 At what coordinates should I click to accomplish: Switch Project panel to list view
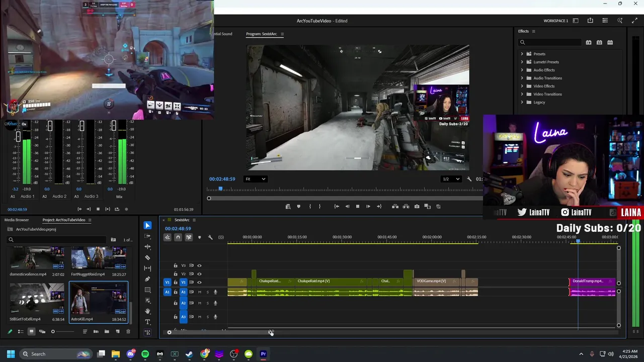coord(21,332)
